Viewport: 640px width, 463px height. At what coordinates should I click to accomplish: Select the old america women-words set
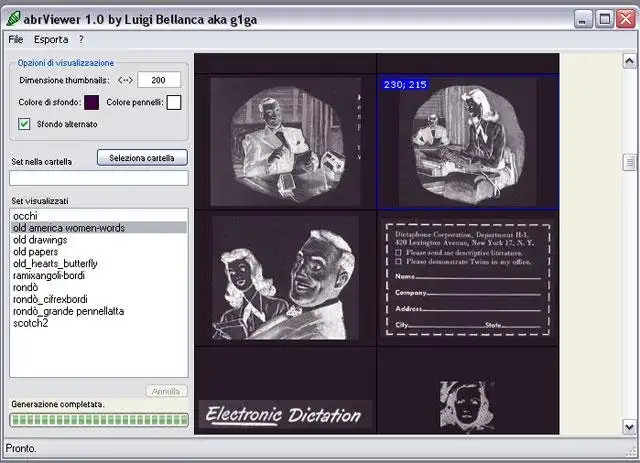99,228
